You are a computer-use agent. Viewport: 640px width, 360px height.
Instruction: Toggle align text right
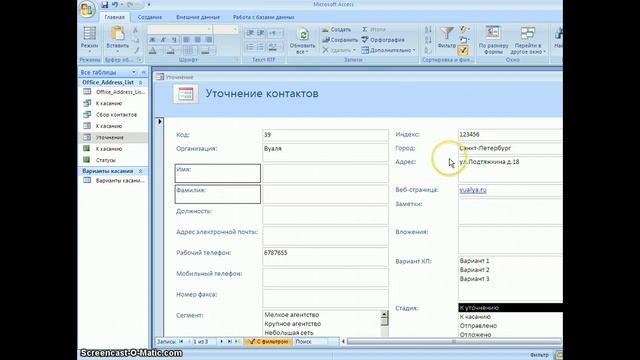[209, 40]
